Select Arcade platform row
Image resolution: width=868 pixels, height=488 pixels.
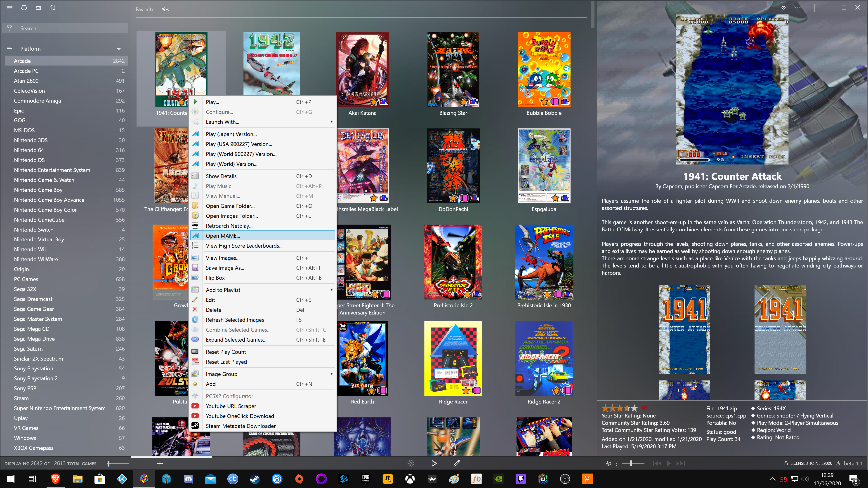pyautogui.click(x=66, y=61)
